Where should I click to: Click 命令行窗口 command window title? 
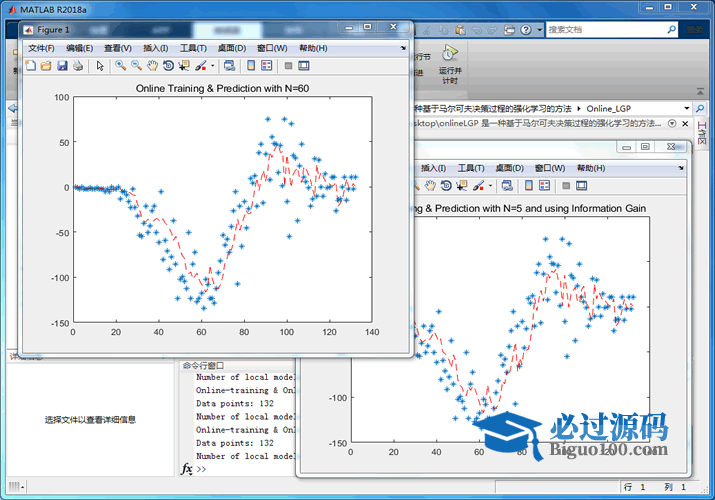point(203,366)
